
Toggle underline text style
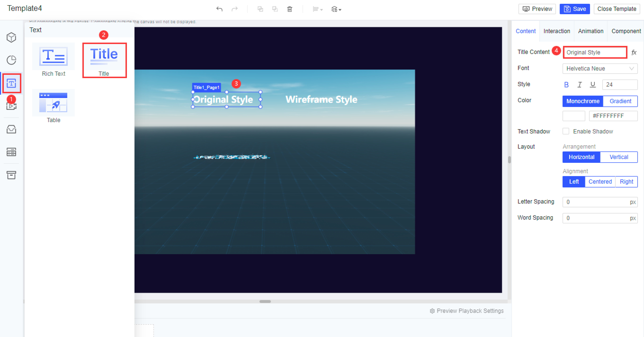[x=593, y=85]
